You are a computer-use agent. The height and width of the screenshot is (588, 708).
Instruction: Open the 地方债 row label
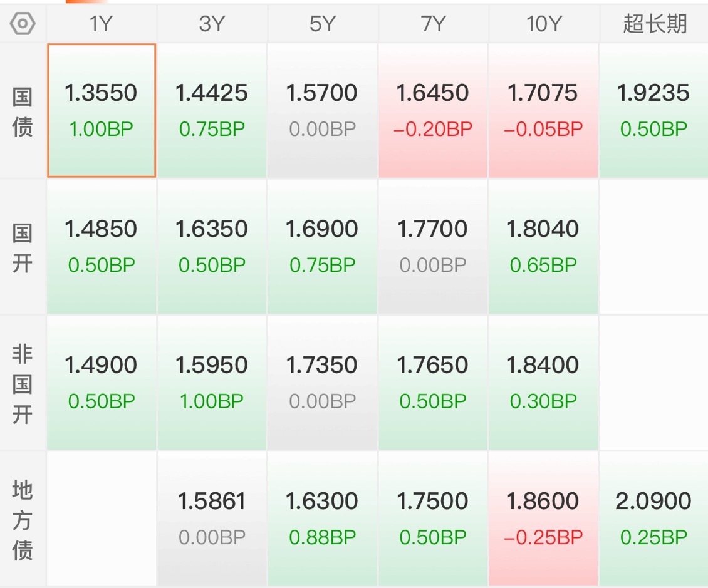[x=23, y=519]
